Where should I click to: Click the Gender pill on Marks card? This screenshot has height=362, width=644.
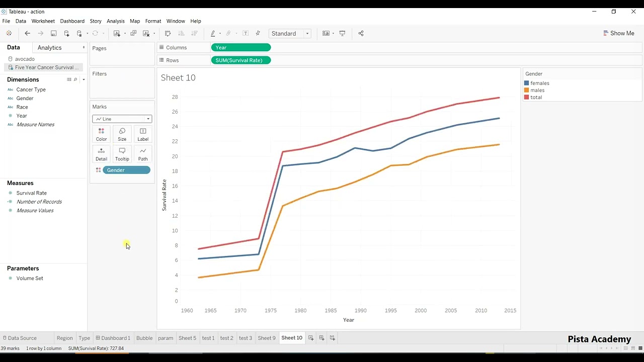click(126, 170)
